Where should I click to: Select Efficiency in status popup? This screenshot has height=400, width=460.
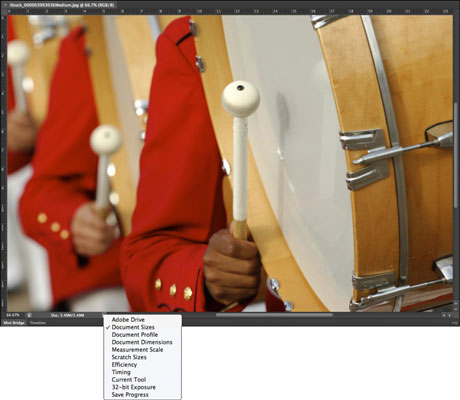[x=143, y=365]
